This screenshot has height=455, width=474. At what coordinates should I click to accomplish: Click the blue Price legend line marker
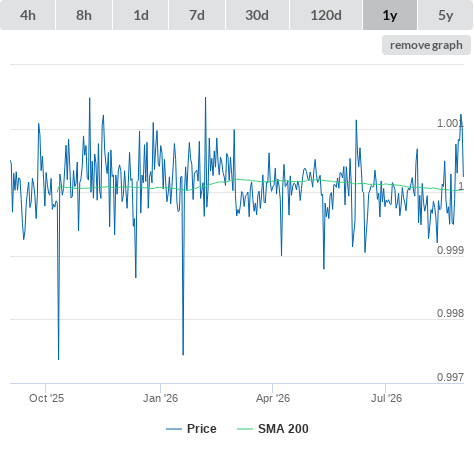[x=174, y=429]
